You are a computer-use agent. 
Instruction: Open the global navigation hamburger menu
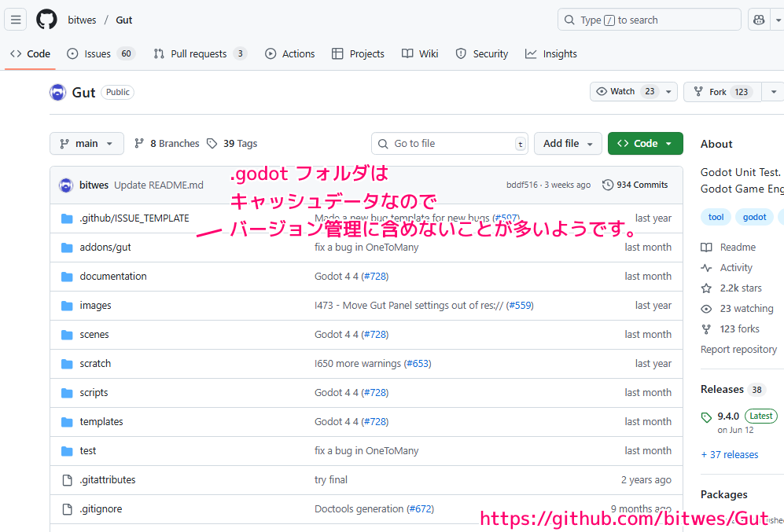click(x=15, y=19)
